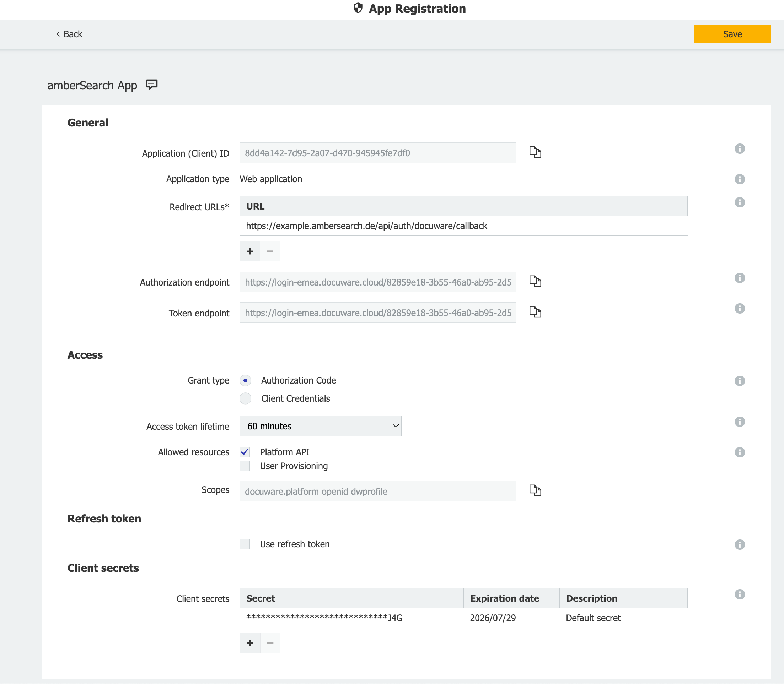Image resolution: width=784 pixels, height=684 pixels.
Task: Open Access token lifetime dropdown
Action: pos(320,426)
